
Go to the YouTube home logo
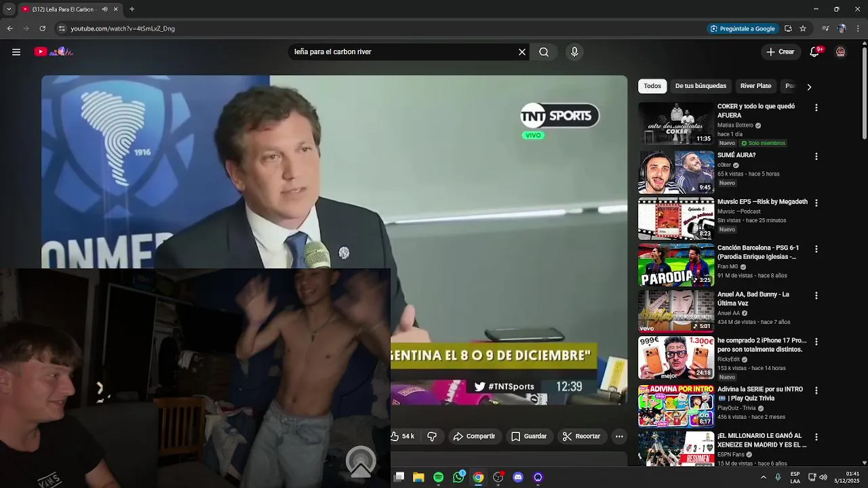pos(54,52)
